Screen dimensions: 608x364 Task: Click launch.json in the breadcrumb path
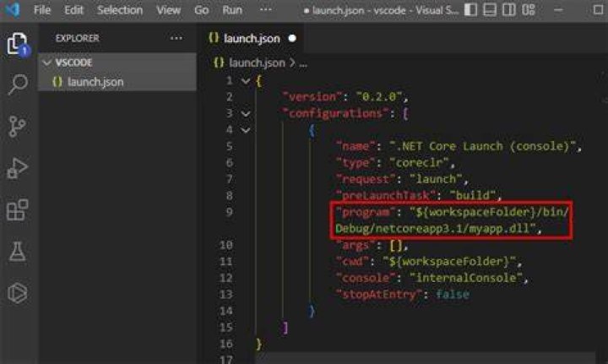257,62
